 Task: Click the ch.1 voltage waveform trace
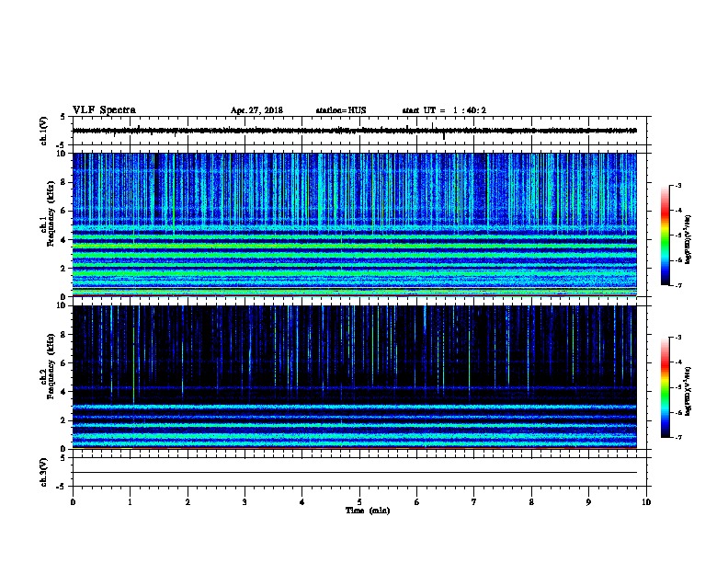pyautogui.click(x=354, y=131)
